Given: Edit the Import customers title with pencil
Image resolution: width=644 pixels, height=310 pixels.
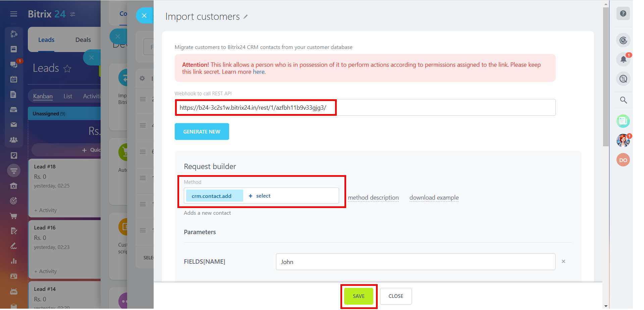Looking at the screenshot, I should 246,16.
